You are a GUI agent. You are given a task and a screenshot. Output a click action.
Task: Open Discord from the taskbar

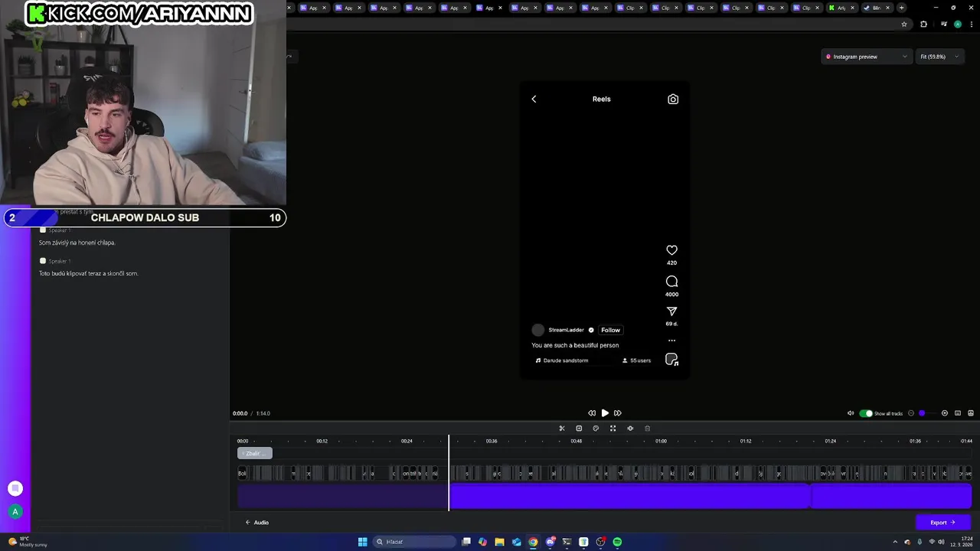pos(550,542)
